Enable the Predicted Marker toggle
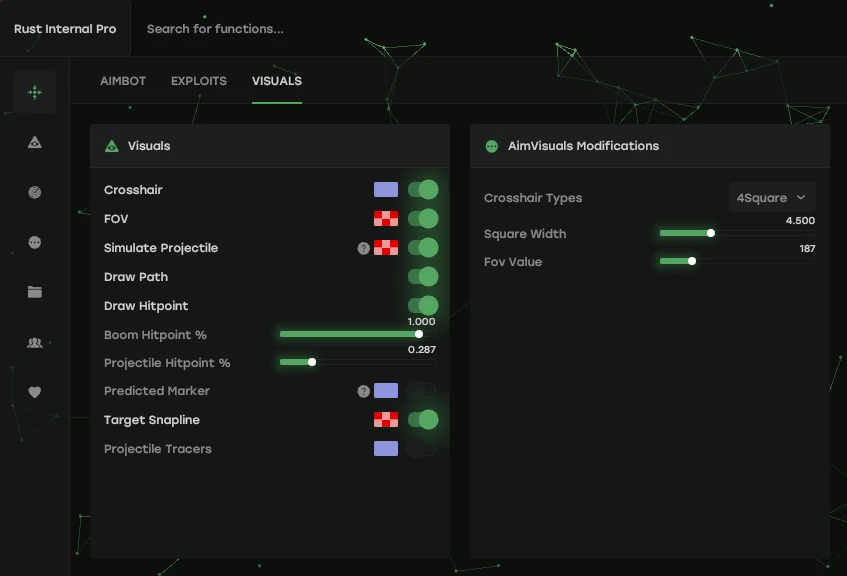The image size is (847, 576). (x=421, y=391)
